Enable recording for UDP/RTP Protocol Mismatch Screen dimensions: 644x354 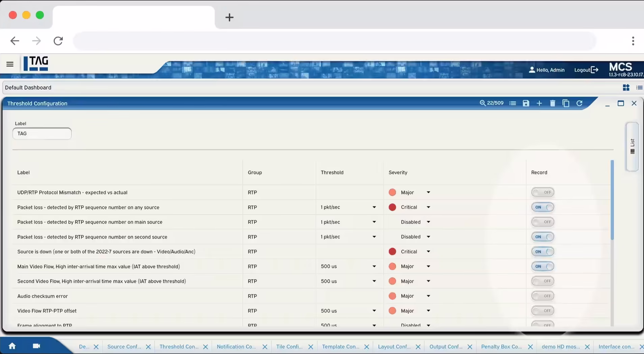(x=542, y=192)
